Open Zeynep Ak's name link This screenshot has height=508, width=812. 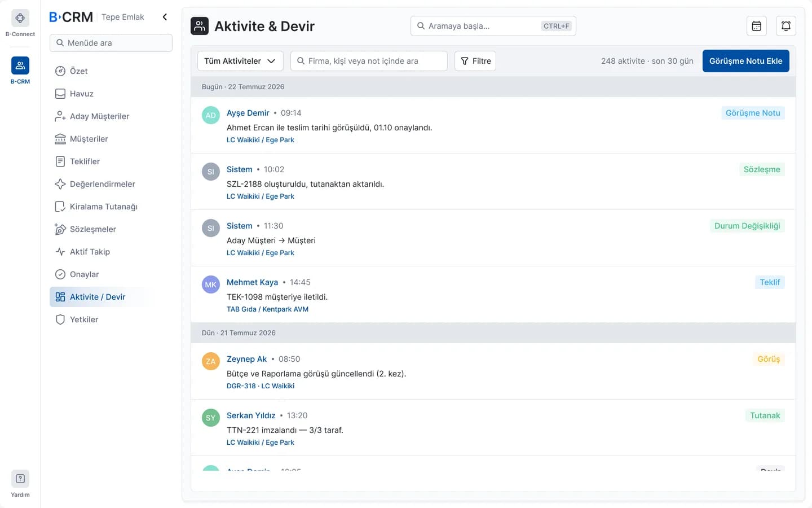(246, 359)
